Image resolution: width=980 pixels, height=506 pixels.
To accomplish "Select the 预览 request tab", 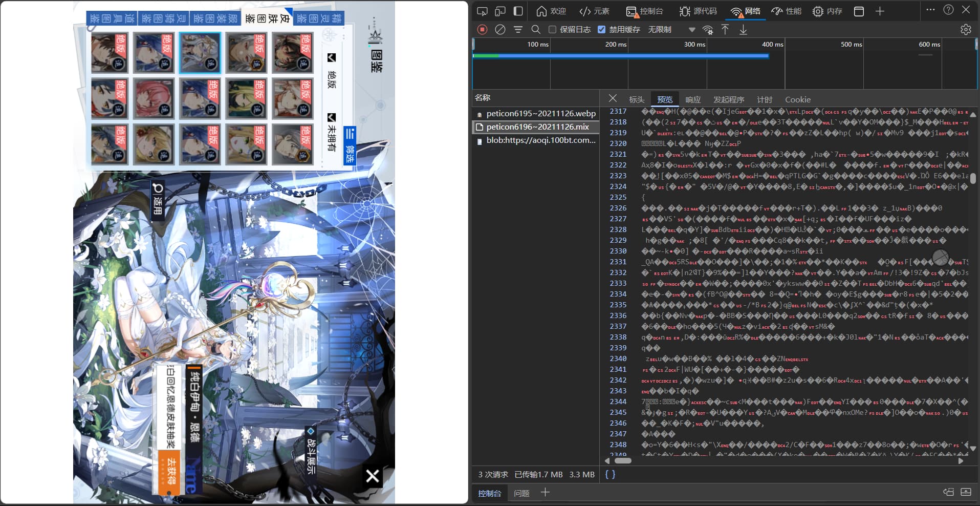I will click(665, 99).
